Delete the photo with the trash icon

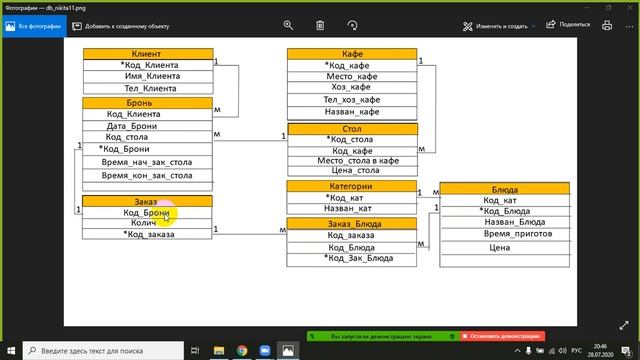tap(320, 25)
